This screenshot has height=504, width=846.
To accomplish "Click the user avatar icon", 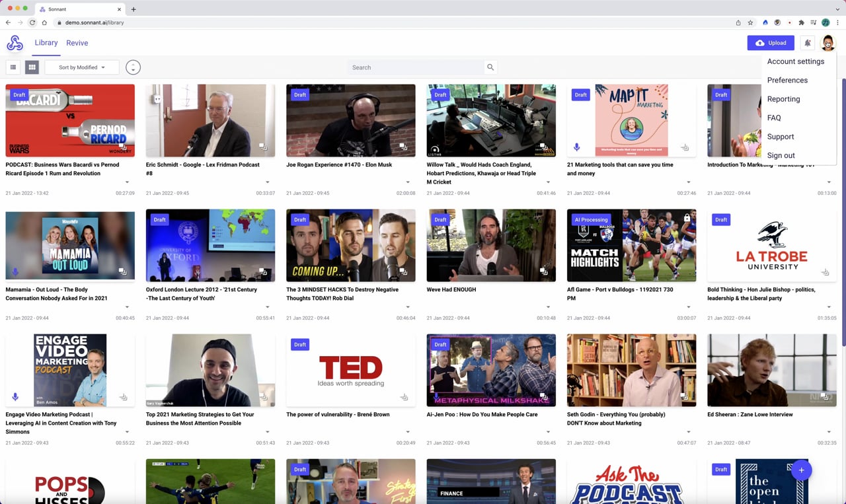I will (x=828, y=43).
